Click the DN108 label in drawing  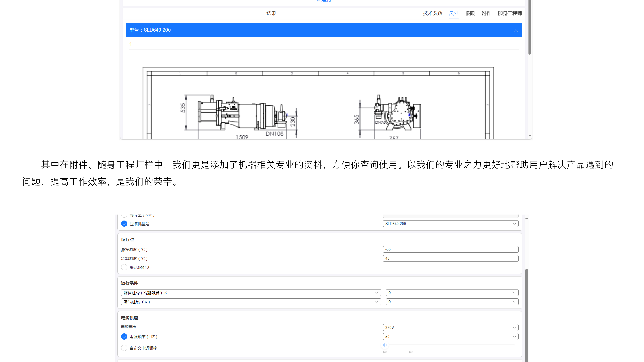tap(274, 134)
